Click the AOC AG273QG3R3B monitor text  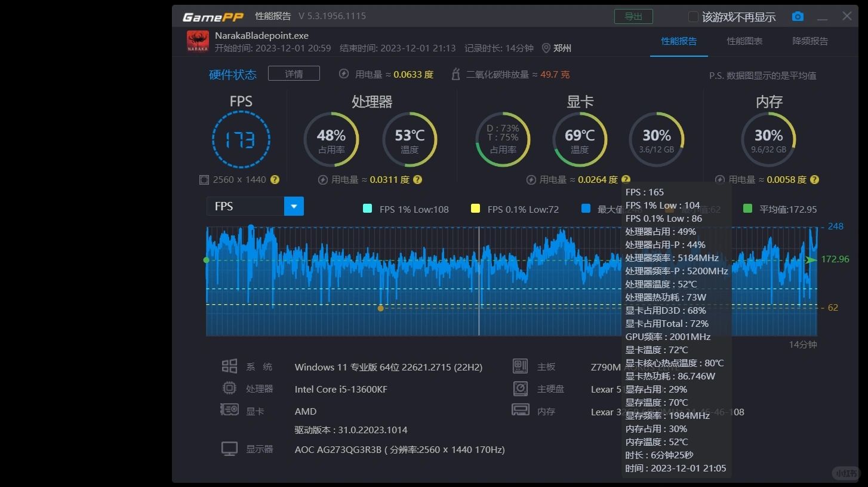click(400, 449)
